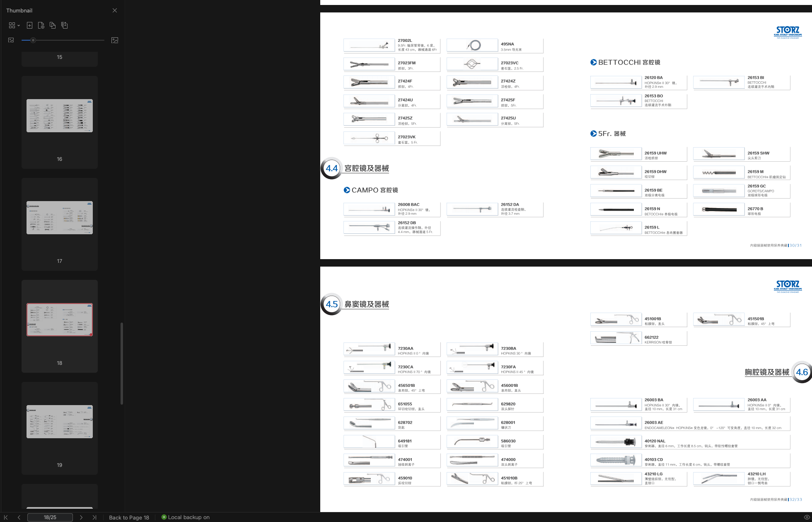The image size is (812, 522).
Task: Click the page number input field
Action: point(50,517)
